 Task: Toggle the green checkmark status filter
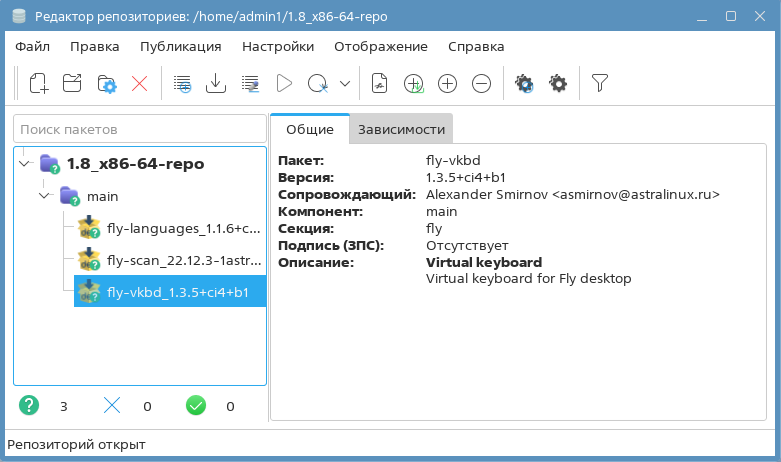[196, 406]
